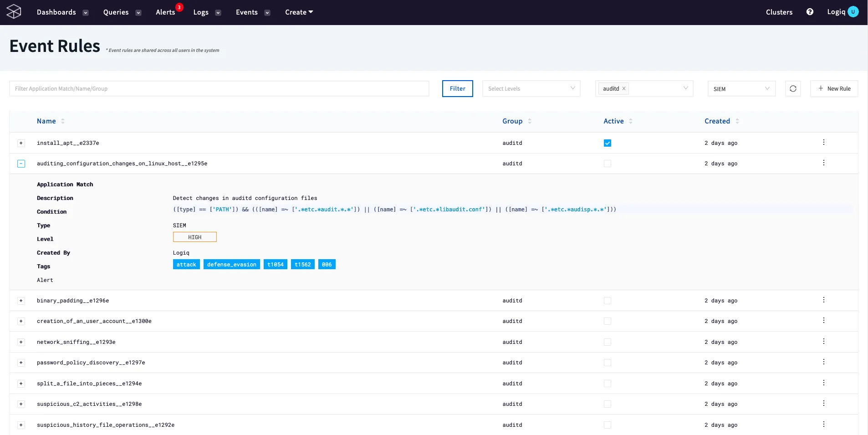Activate binary_padding__e1296e checkbox
Screen dimensions: 868x435
point(608,301)
